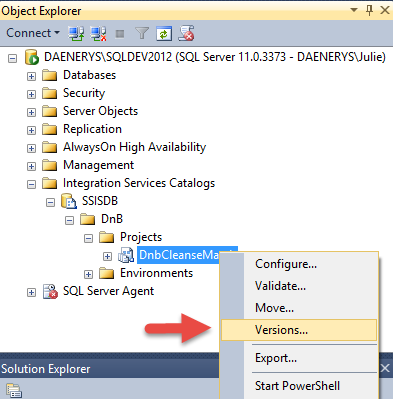Viewport: 393px width, 399px height.
Task: Select the Environments label
Action: coord(156,273)
